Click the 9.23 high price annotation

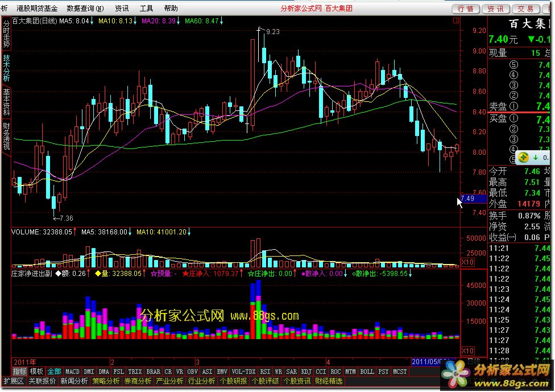(x=272, y=32)
